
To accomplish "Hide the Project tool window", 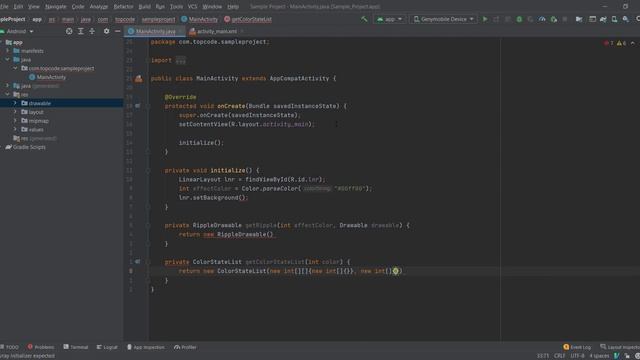I will pos(118,31).
